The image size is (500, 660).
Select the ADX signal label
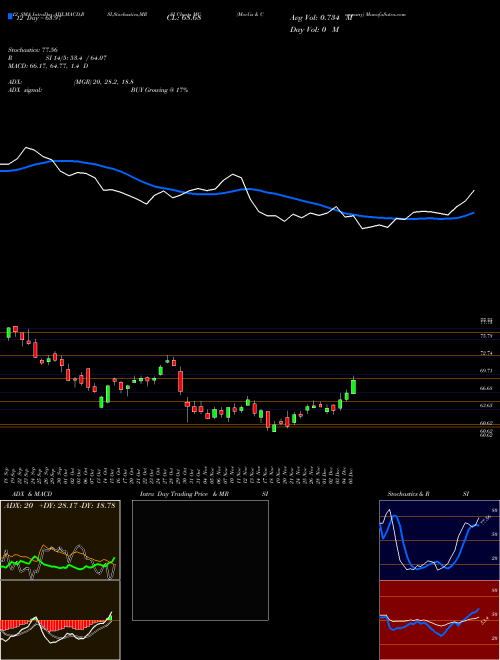25,90
